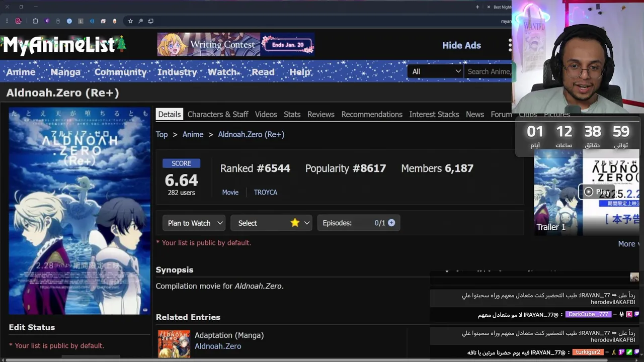Open the extensions puzzle-piece menu
Viewport: 644px width, 362px height.
click(35, 21)
